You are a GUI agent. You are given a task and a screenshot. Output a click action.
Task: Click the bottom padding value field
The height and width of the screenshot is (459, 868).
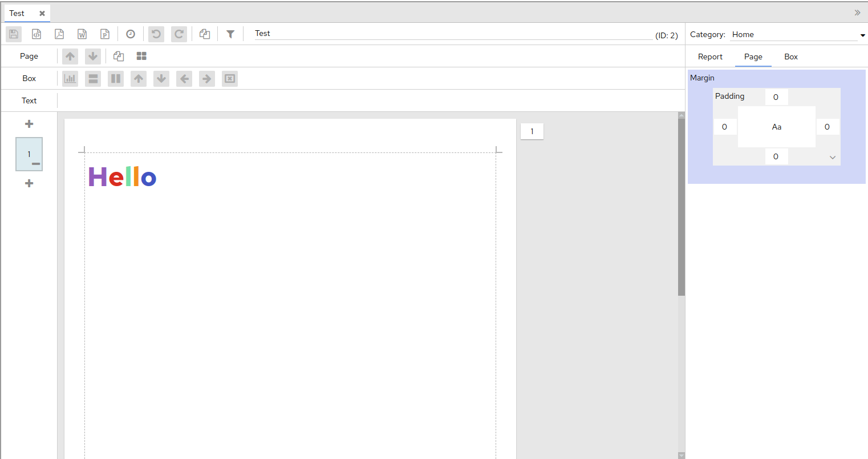(776, 156)
